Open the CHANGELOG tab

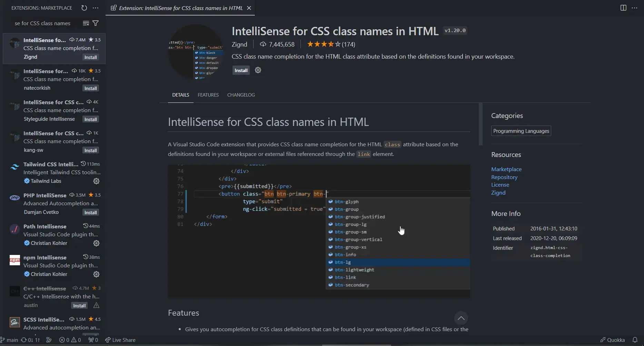tap(241, 95)
